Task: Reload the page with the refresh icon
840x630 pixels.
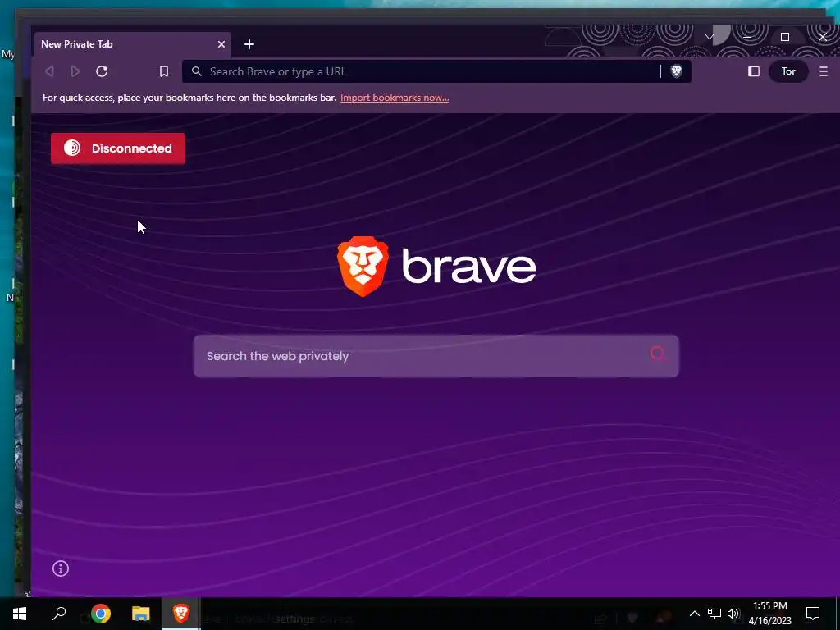Action: tap(102, 71)
